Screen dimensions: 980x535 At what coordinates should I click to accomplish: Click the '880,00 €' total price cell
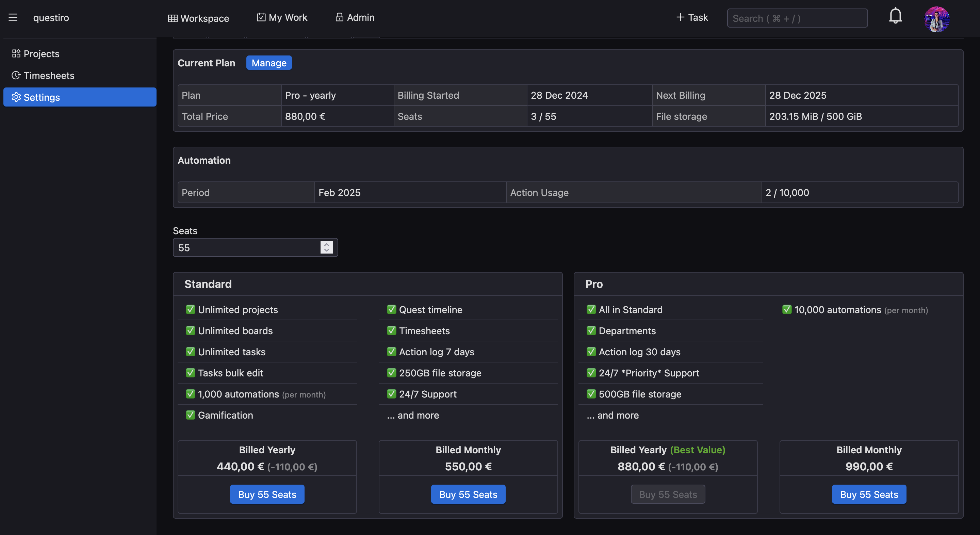[338, 116]
